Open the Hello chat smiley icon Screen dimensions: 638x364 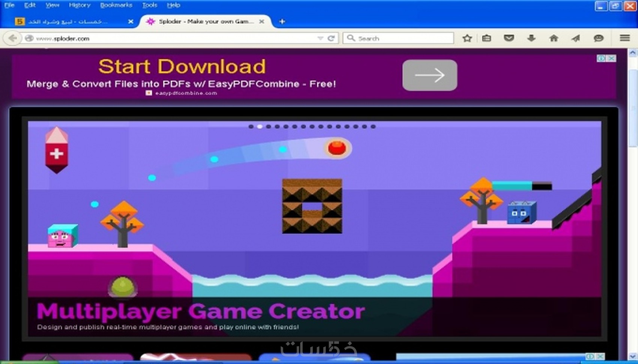tap(598, 38)
